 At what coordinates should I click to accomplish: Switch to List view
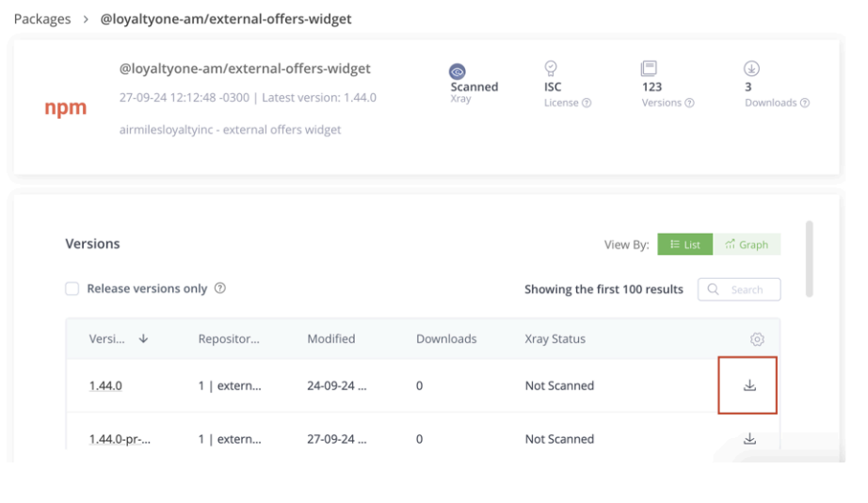[684, 245]
